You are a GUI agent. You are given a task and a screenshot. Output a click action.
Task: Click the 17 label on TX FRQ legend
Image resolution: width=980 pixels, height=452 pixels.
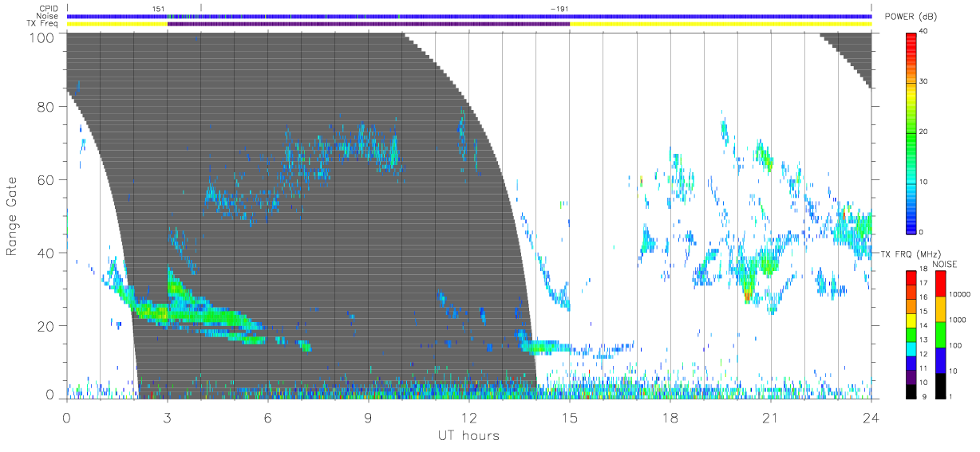(923, 283)
